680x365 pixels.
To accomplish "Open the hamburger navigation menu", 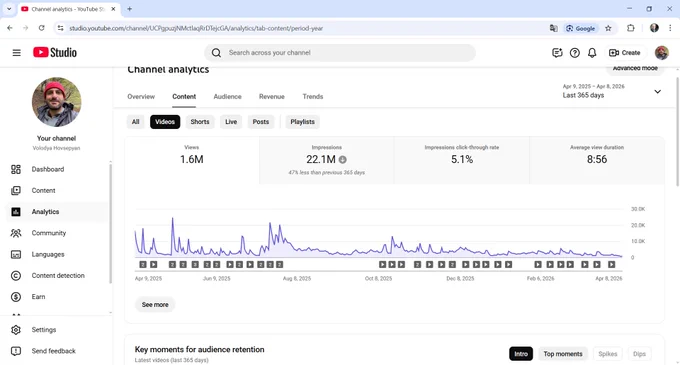I will pyautogui.click(x=16, y=53).
